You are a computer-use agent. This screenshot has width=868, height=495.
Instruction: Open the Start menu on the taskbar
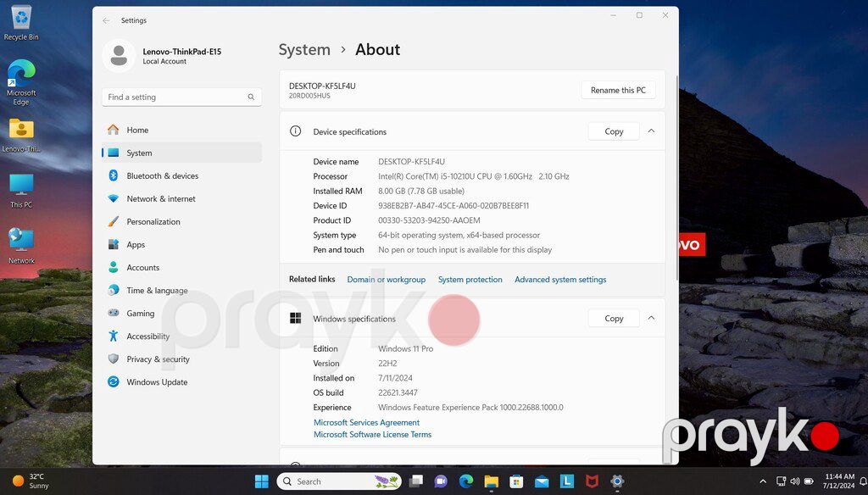point(261,481)
